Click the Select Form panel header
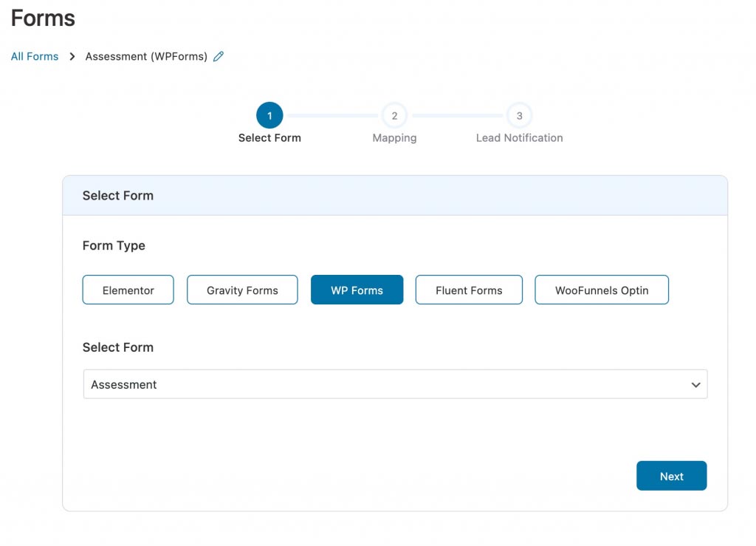 click(x=395, y=195)
